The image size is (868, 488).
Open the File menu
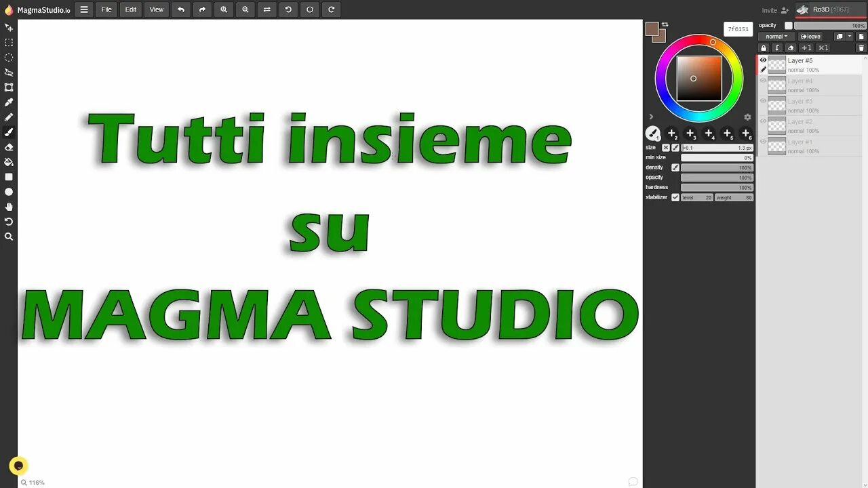[x=106, y=9]
